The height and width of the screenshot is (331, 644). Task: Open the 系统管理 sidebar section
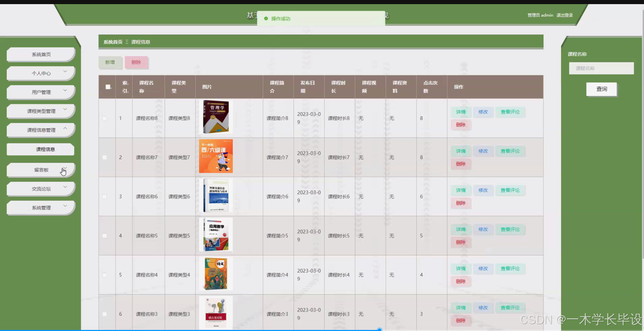coord(41,207)
